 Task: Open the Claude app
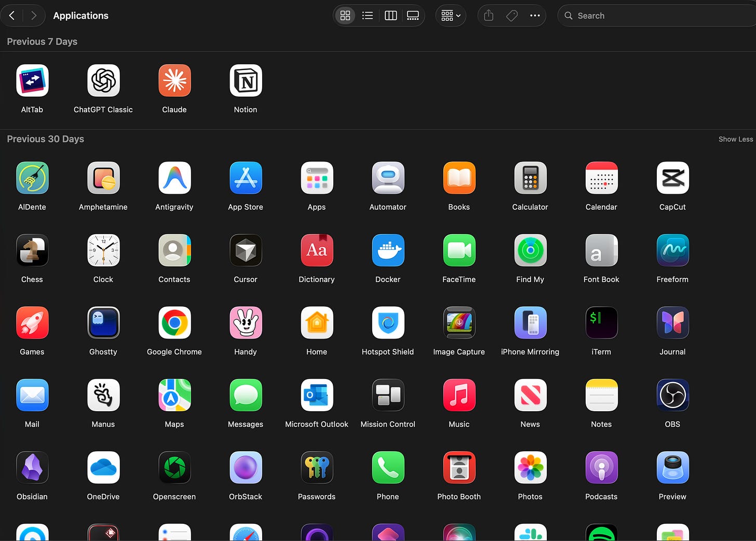[174, 80]
